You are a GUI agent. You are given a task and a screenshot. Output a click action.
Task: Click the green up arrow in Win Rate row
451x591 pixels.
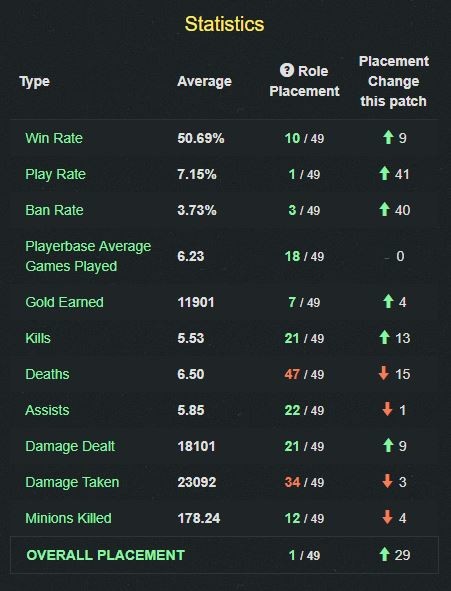(388, 137)
